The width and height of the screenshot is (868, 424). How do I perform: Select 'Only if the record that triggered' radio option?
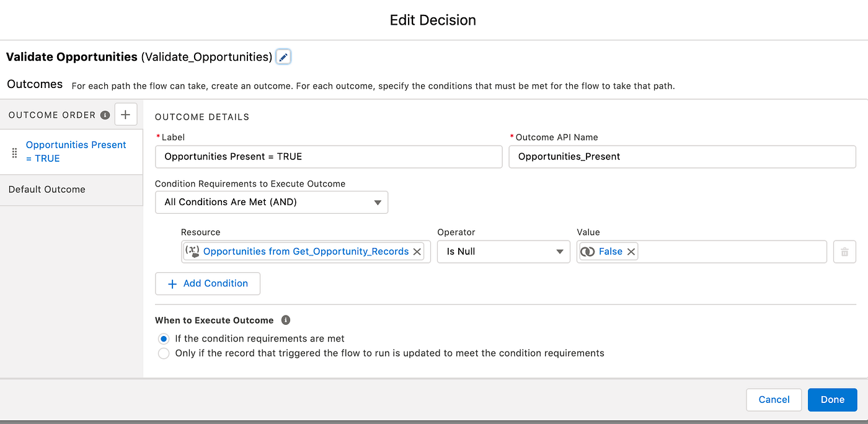pyautogui.click(x=164, y=353)
